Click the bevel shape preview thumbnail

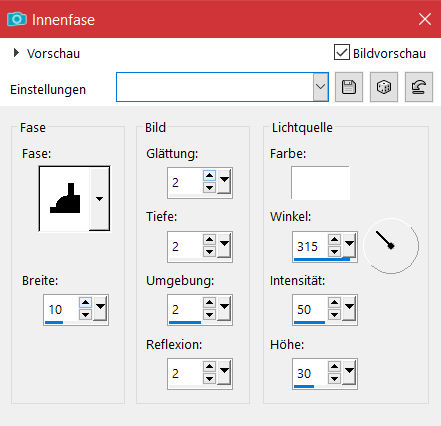tap(64, 199)
